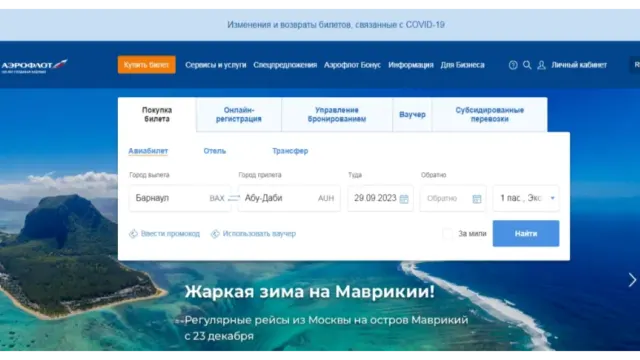
Task: Swap departure and arrival cities icon
Action: pyautogui.click(x=234, y=198)
